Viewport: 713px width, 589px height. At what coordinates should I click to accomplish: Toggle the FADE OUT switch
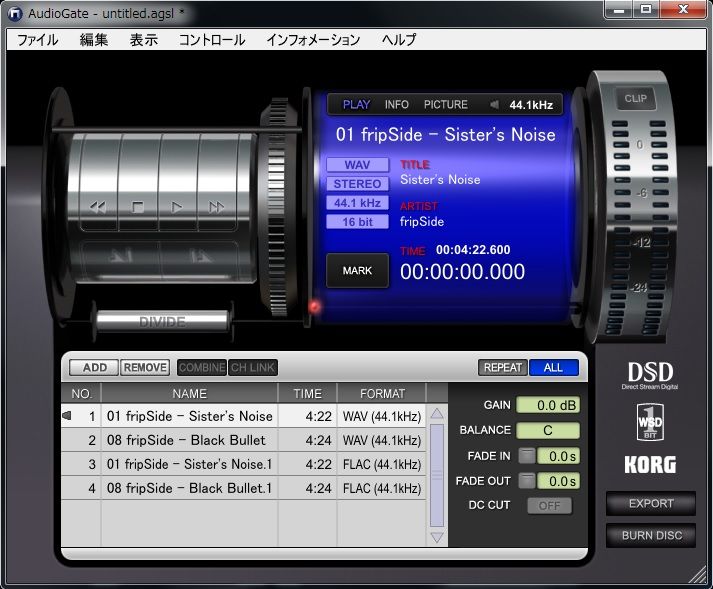coord(527,481)
